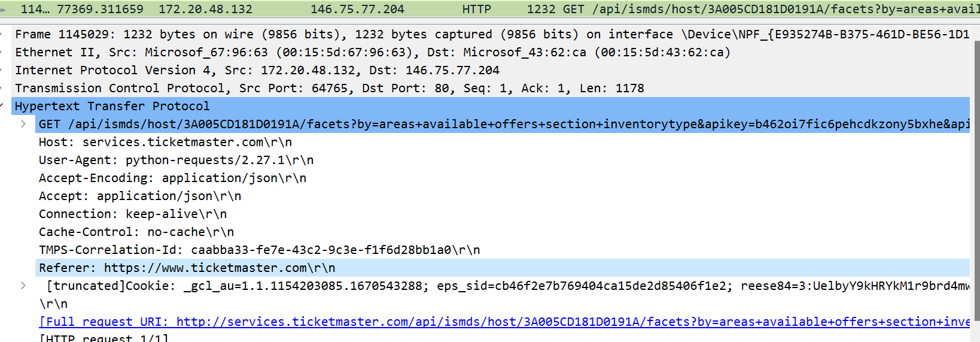The width and height of the screenshot is (980, 342).
Task: Select the Accept application/json field
Action: [x=140, y=196]
